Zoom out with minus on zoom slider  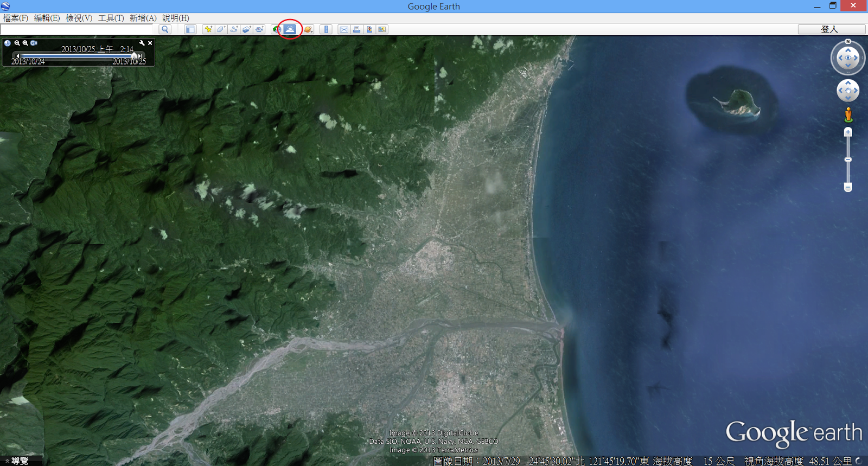tap(848, 187)
